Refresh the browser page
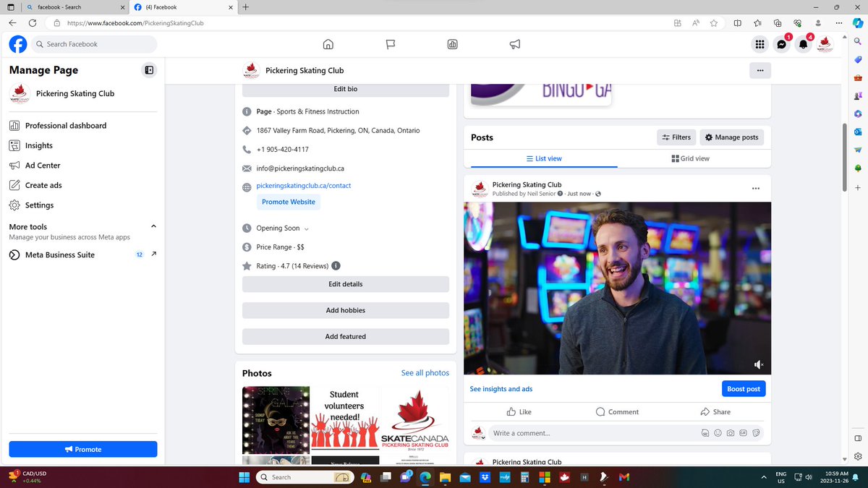The height and width of the screenshot is (488, 868). coord(33,23)
